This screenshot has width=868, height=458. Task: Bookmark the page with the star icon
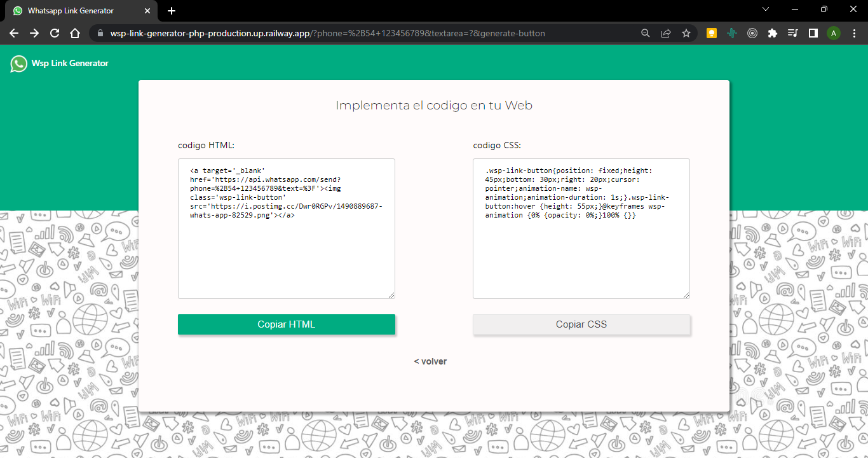[686, 32]
